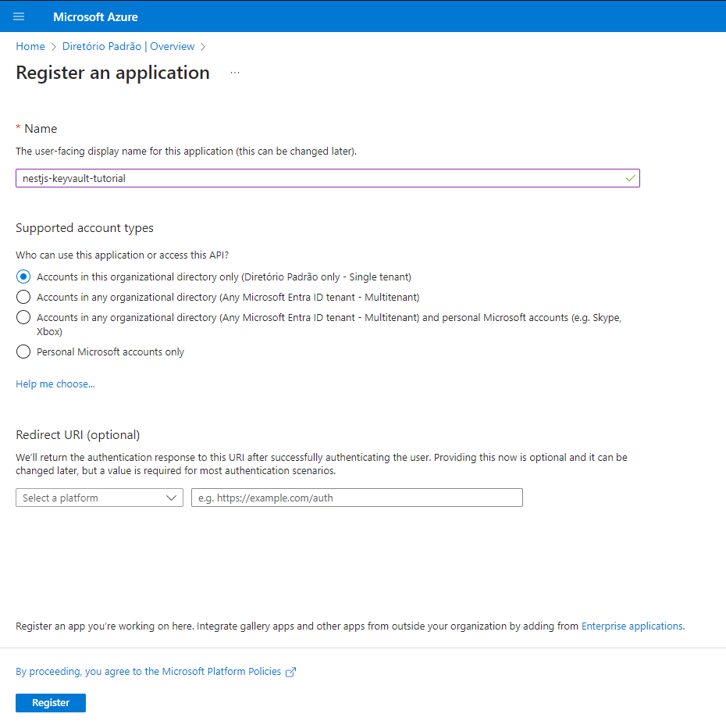726x728 pixels.
Task: Click the Register button
Action: (x=51, y=702)
